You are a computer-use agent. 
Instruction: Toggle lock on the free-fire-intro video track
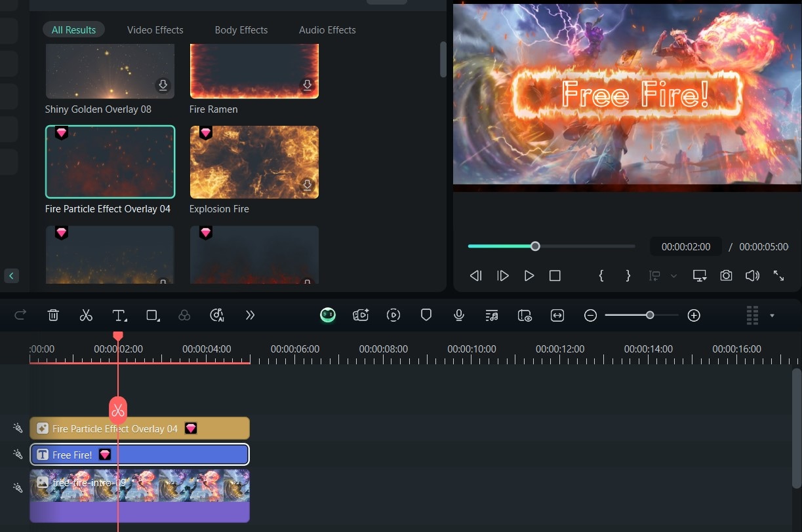click(18, 487)
